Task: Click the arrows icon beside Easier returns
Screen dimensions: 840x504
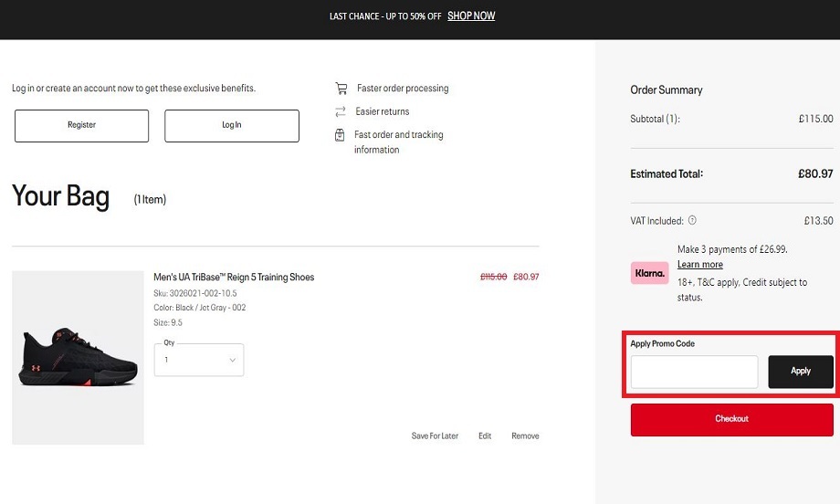Action: coord(341,111)
